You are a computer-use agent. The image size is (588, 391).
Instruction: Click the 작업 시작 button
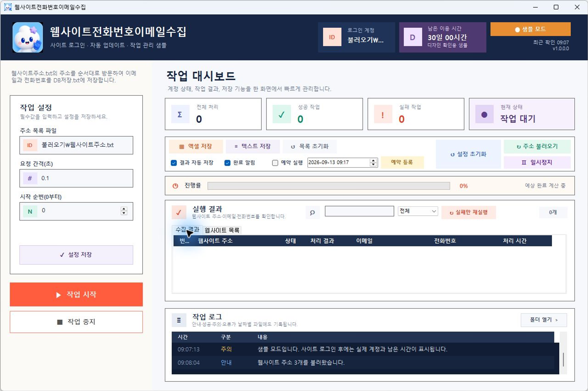point(76,294)
